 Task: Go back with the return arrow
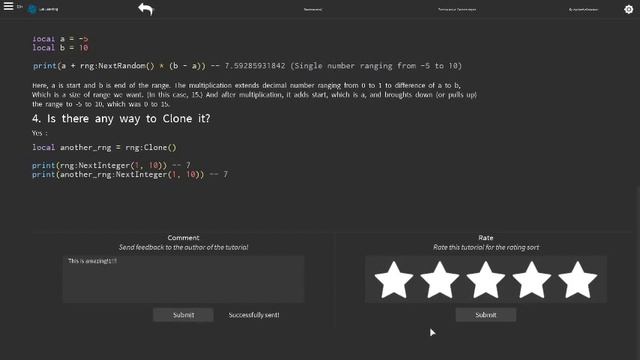[146, 9]
